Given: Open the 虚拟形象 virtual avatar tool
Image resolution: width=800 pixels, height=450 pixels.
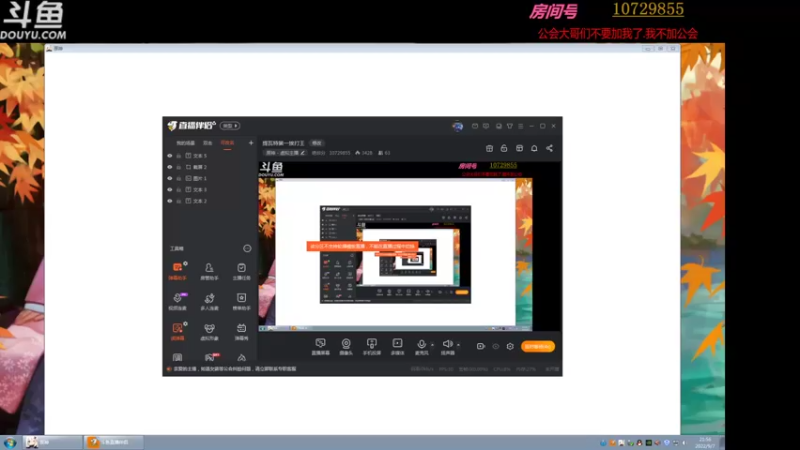Looking at the screenshot, I should (x=209, y=331).
